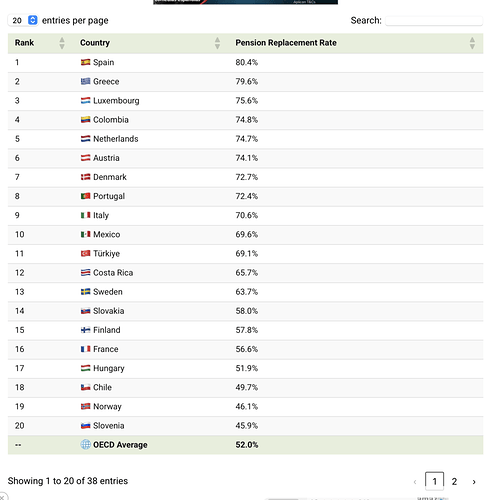Sort table by Rank column arrows

62,43
